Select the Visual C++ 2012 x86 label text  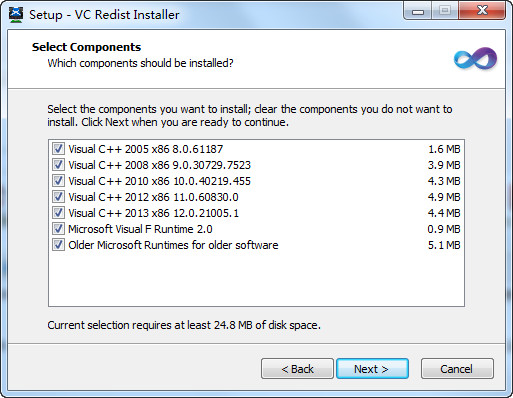click(x=153, y=197)
